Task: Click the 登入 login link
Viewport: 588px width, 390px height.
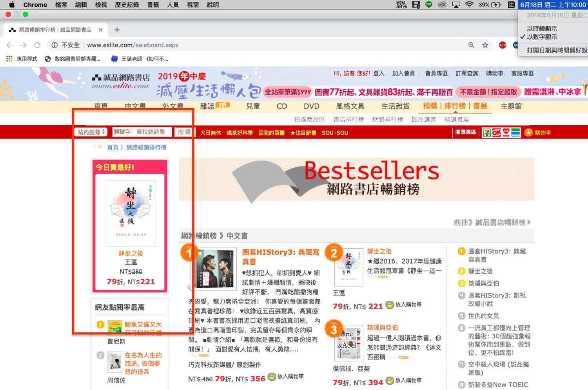Action: pyautogui.click(x=379, y=73)
